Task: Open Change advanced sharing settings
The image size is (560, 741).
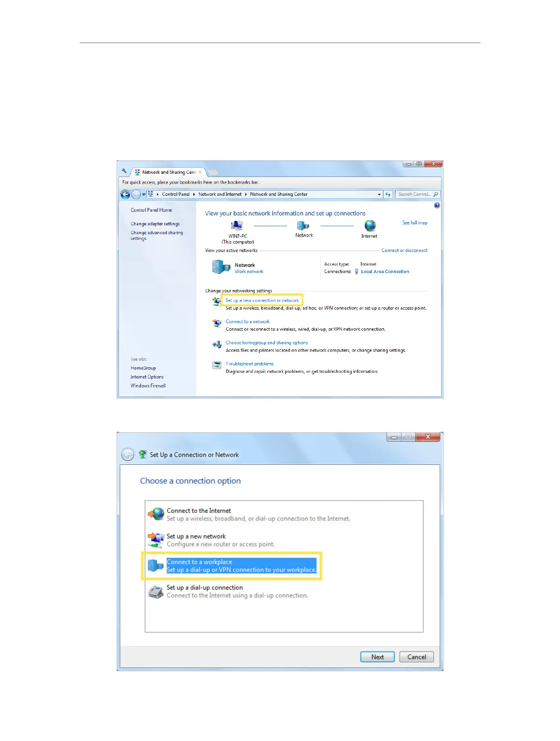Action: (157, 236)
